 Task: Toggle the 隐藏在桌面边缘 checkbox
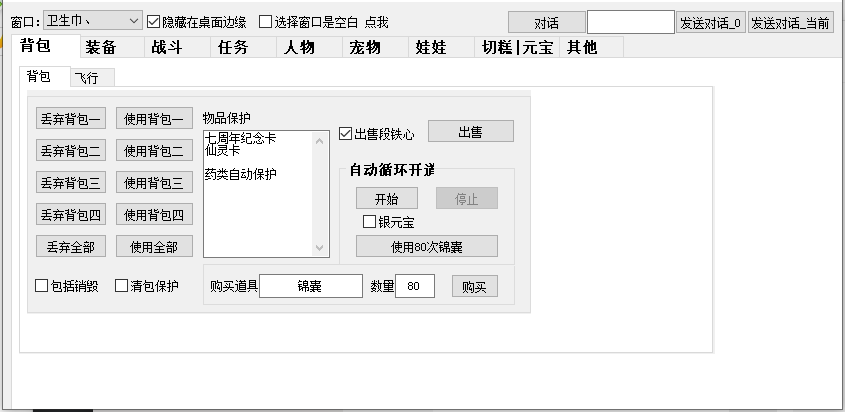153,21
